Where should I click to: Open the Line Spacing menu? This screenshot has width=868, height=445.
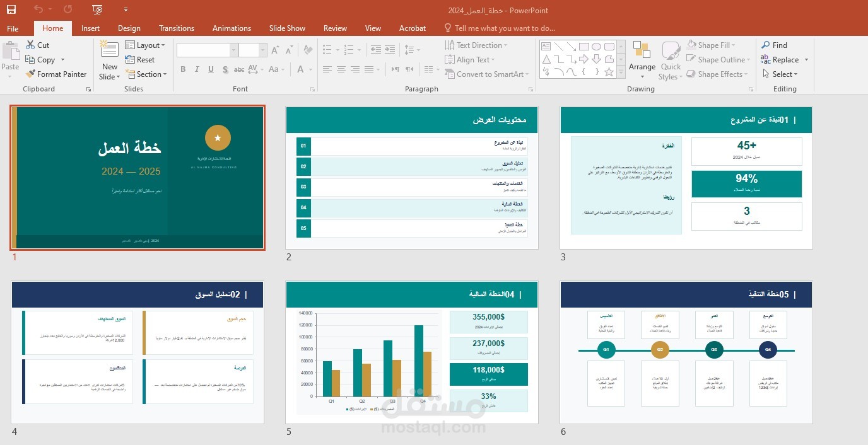412,49
